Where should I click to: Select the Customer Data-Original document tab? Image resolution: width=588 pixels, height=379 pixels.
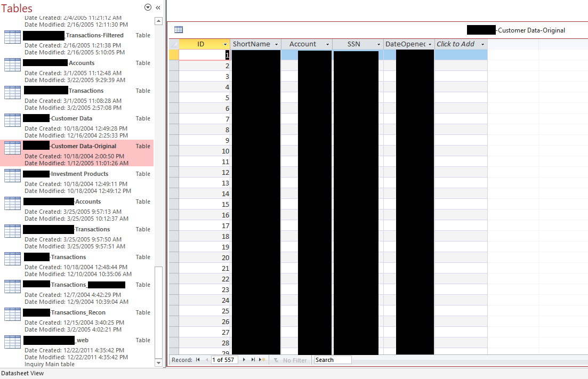[516, 30]
